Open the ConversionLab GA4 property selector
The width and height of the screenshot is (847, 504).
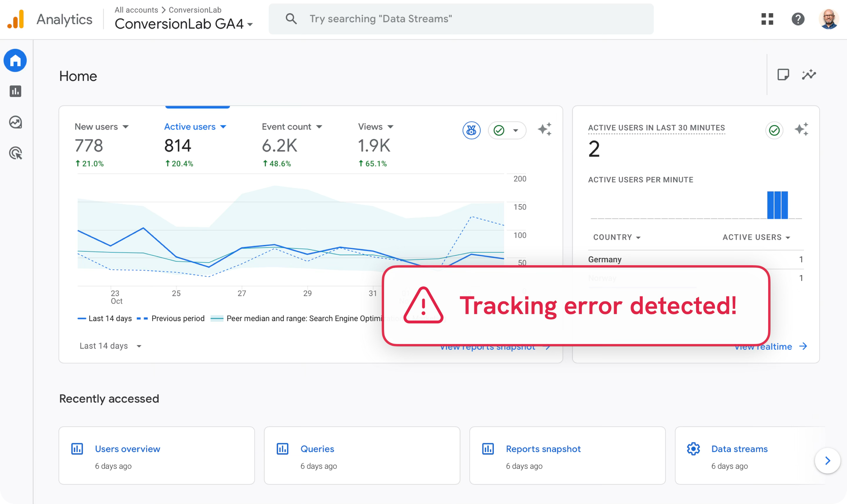coord(184,24)
